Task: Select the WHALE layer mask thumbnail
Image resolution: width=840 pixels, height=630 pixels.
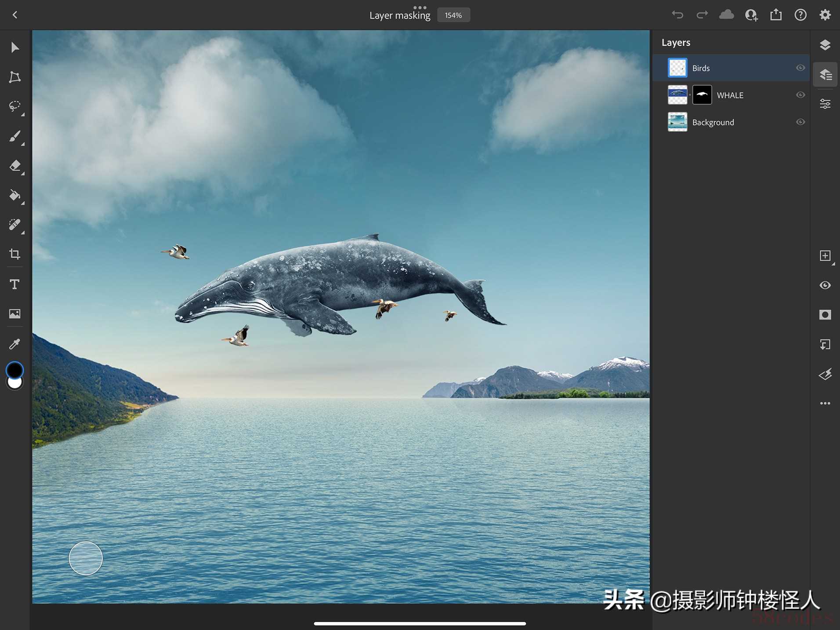Action: (702, 95)
